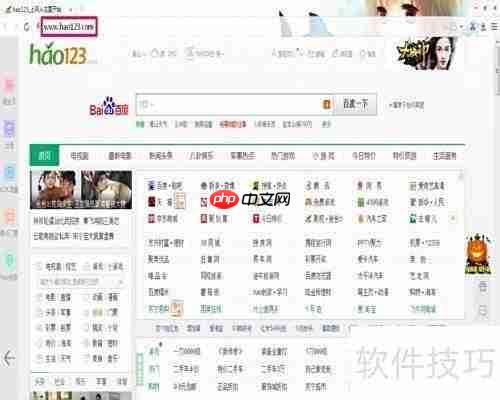The image size is (500, 400).
Task: Open the 4399游戏 site link
Action: (373, 202)
